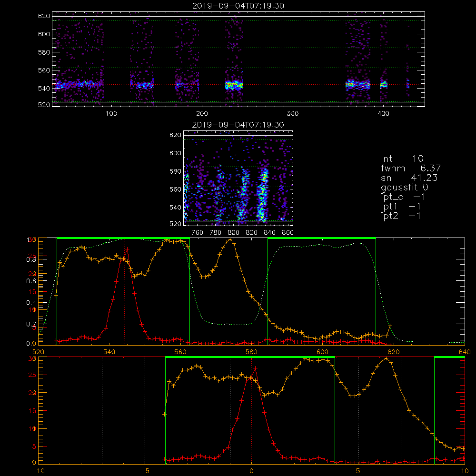
Task: Click red y-axis label 25 on bottom plot
Action: click(32, 375)
